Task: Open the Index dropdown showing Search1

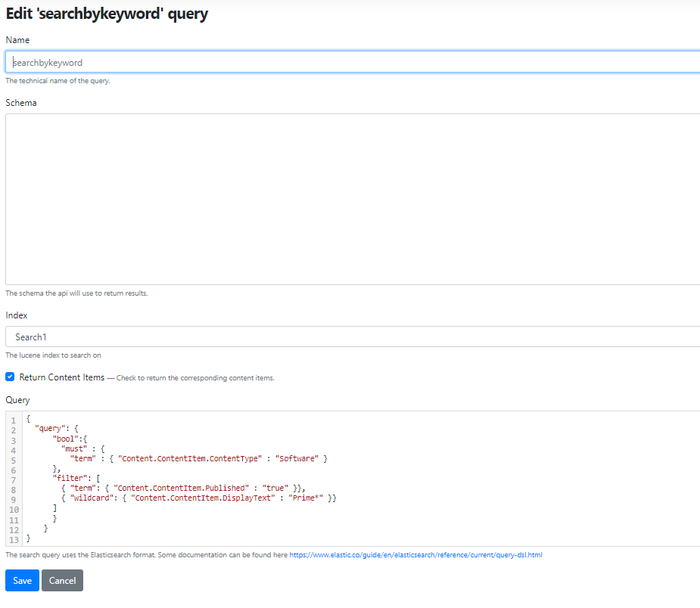Action: (x=353, y=337)
